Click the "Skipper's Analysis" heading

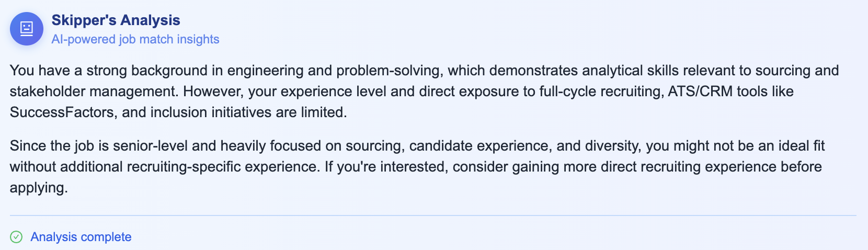(x=116, y=20)
